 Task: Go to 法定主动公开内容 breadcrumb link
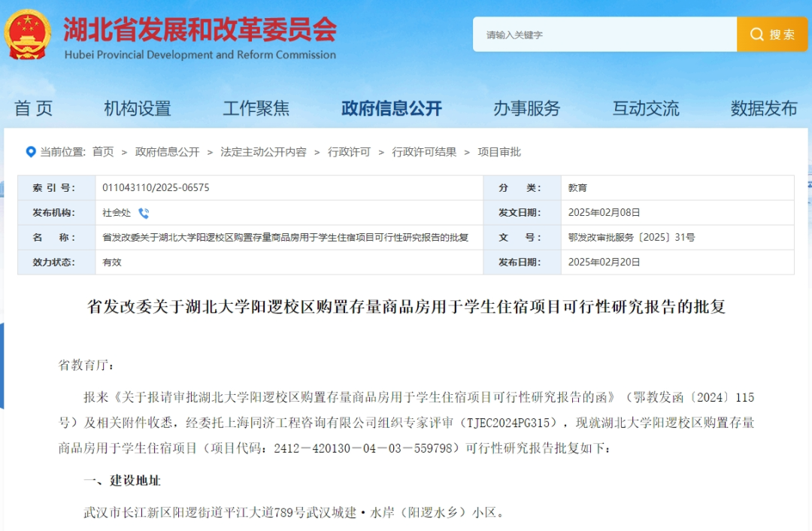click(263, 152)
